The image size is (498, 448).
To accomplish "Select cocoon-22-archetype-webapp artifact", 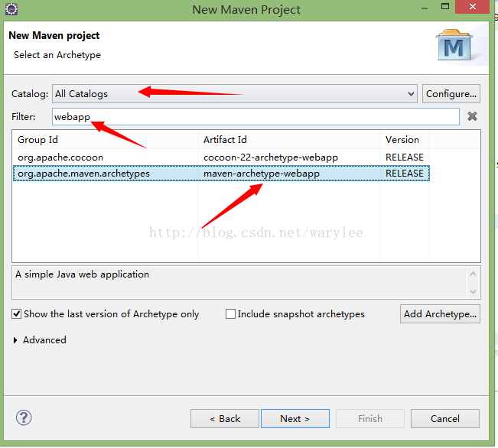I will (271, 157).
